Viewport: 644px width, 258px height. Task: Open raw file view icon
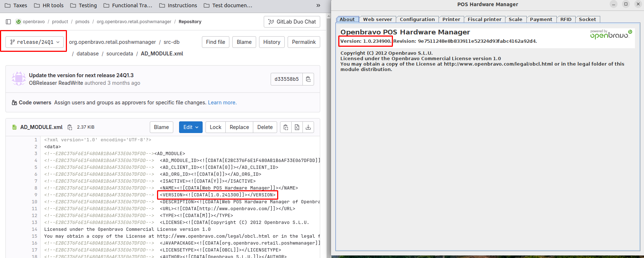tap(297, 127)
